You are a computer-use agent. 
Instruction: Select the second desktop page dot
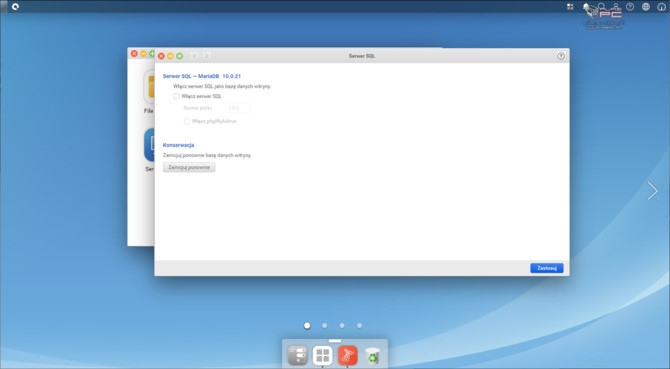pos(324,325)
